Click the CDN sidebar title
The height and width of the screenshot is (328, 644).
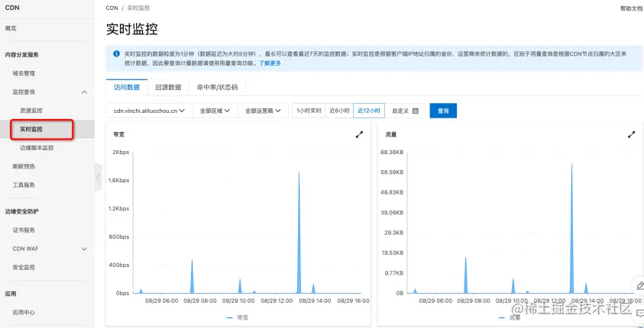(x=12, y=8)
